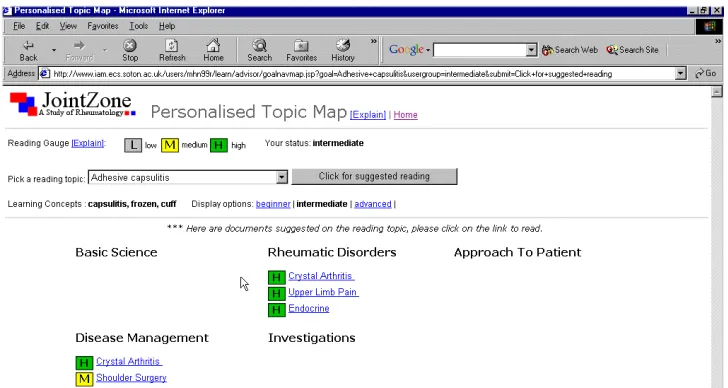The image size is (728, 388).
Task: Click the H badge beside Endocrine
Action: click(276, 310)
